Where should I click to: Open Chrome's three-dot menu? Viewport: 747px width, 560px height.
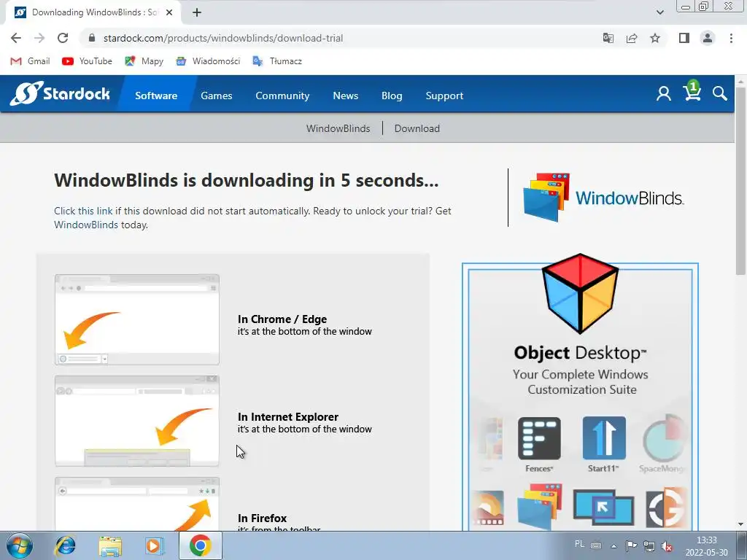731,38
